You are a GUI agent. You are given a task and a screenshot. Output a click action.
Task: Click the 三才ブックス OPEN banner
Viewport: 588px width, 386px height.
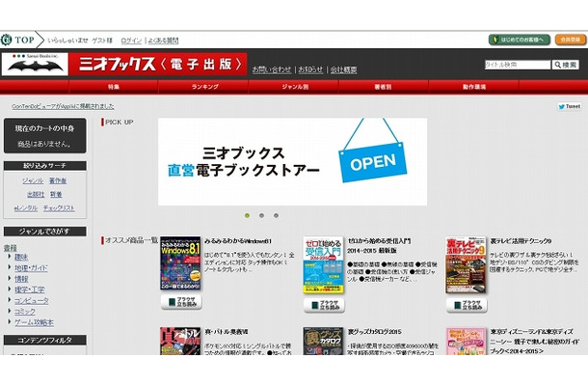[292, 162]
